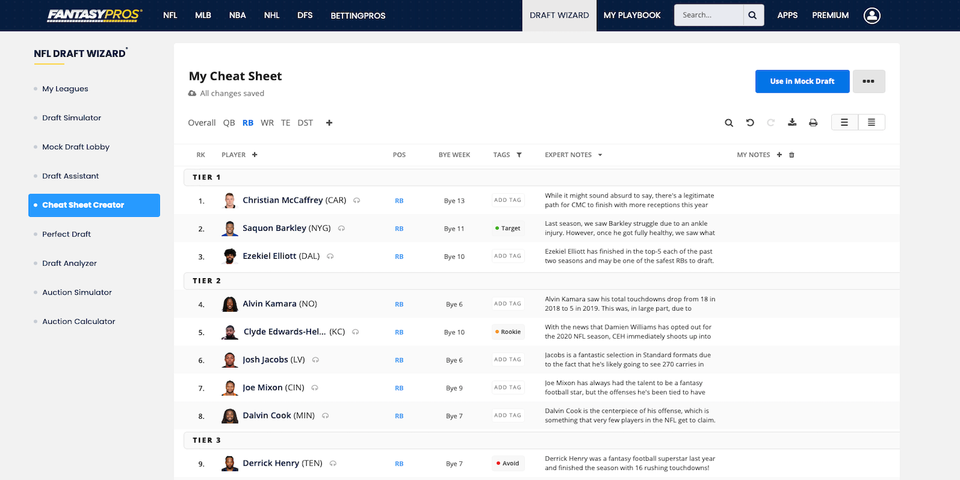Open My Leagues in sidebar
Image resolution: width=960 pixels, height=480 pixels.
tap(65, 89)
